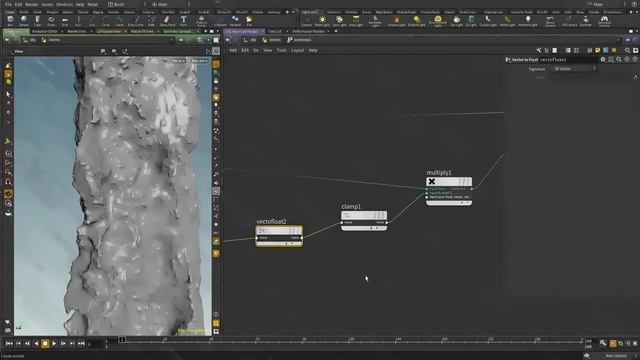Add an Environment Light from shelf

tap(438, 21)
